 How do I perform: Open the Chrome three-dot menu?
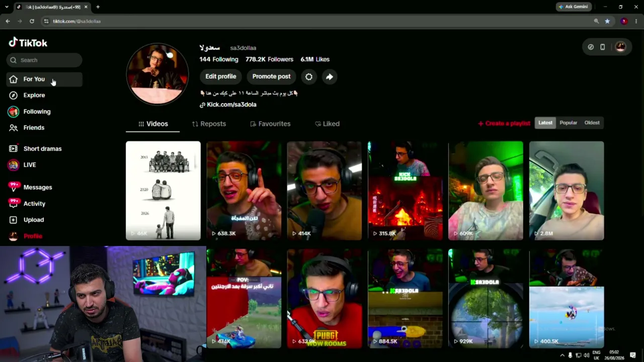(636, 21)
